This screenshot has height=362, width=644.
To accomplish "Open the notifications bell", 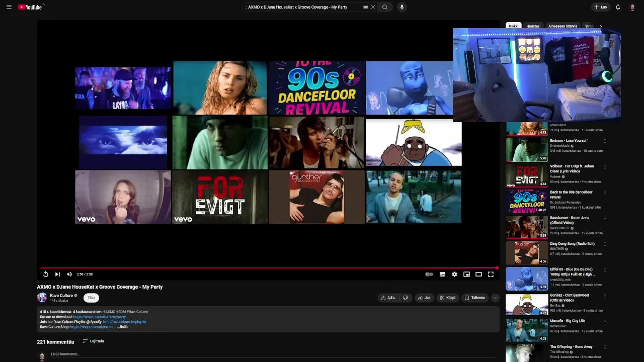I will (618, 7).
